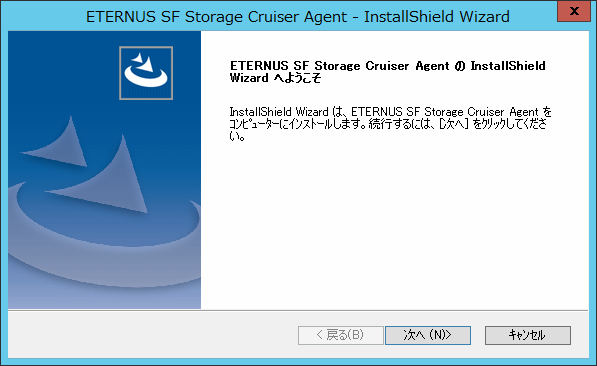The width and height of the screenshot is (597, 366).
Task: Click the horizontal separator line above buttons
Action: [298, 310]
